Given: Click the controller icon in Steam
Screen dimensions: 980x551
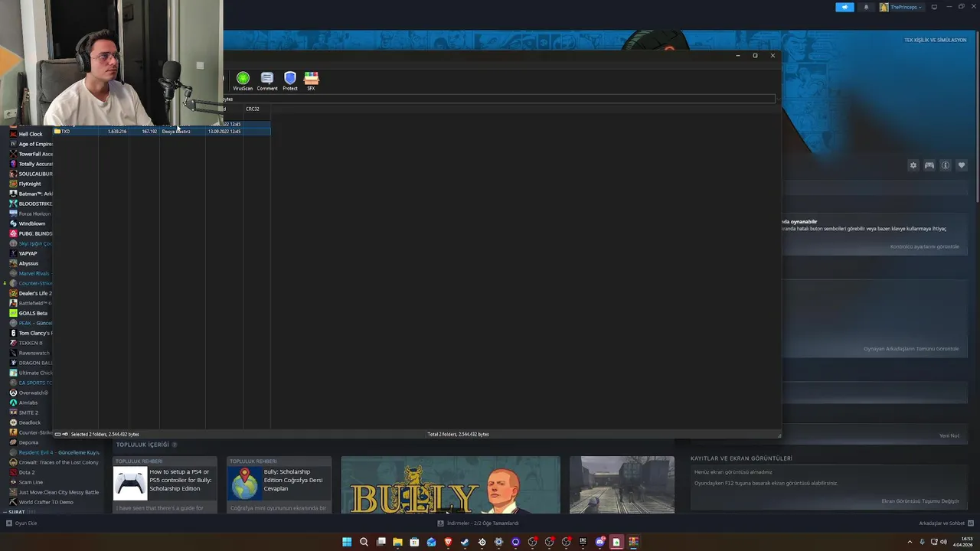Looking at the screenshot, I should (929, 165).
